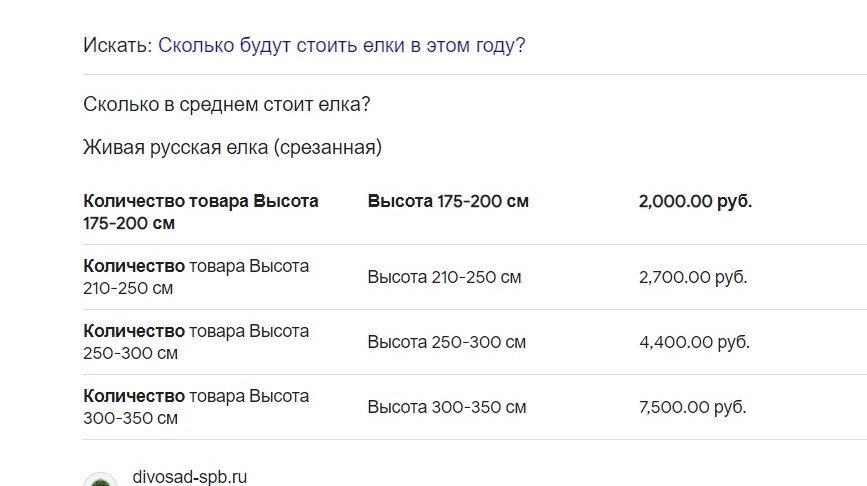Select the row label for 300-350 см
This screenshot has height=486, width=867.
196,407
